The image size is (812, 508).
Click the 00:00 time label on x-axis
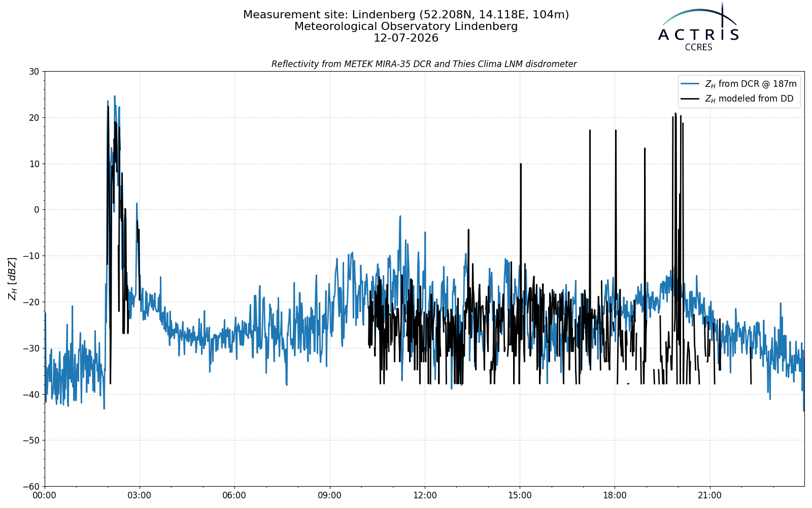pos(45,496)
